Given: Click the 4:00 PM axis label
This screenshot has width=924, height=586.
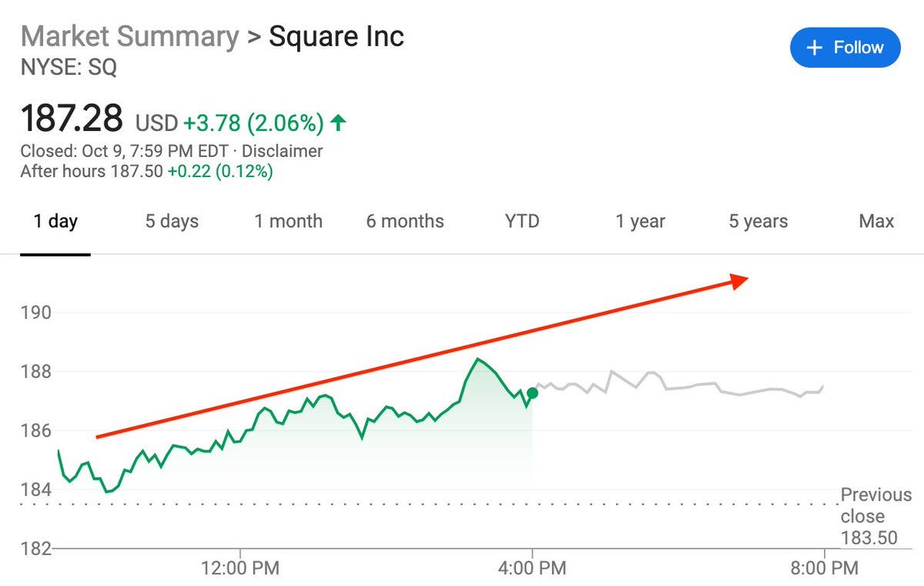Looking at the screenshot, I should pyautogui.click(x=531, y=568).
